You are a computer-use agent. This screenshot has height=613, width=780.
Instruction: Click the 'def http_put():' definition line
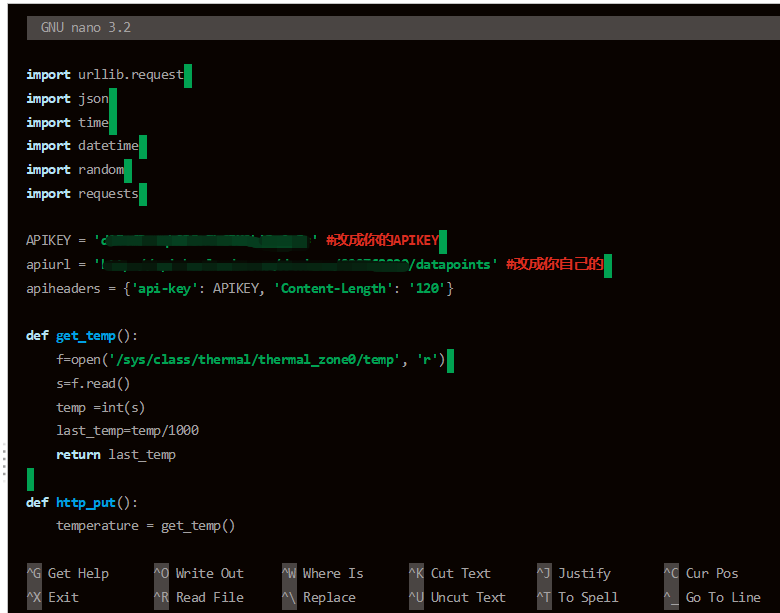(82, 503)
